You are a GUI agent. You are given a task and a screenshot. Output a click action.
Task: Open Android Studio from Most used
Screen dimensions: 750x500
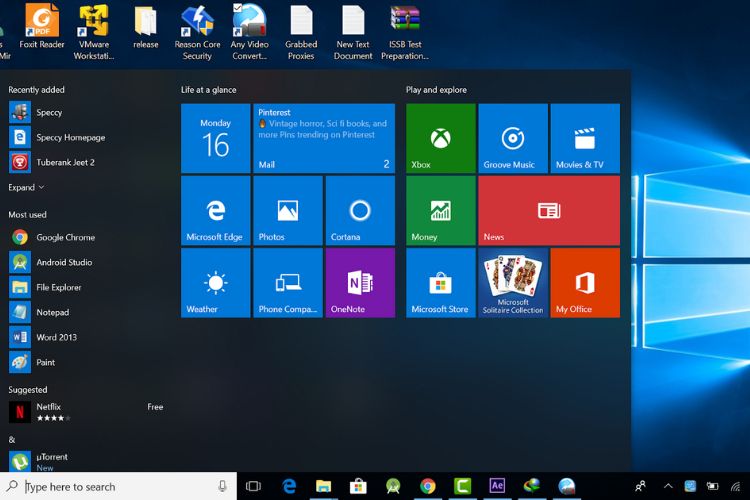tap(86, 262)
